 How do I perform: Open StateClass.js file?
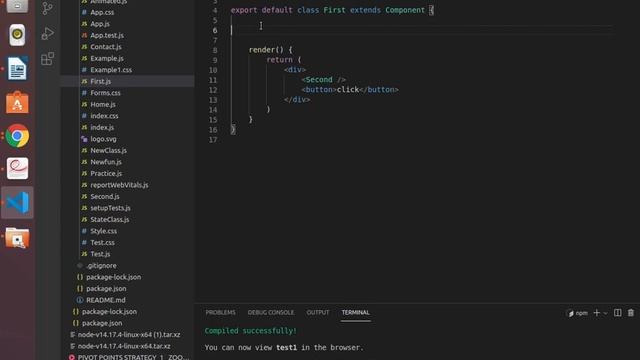[x=109, y=219]
